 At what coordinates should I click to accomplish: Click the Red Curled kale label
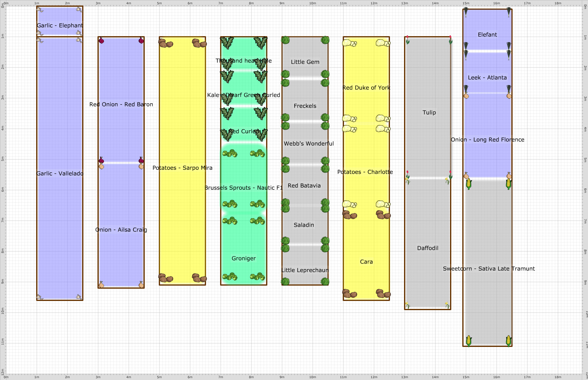[244, 131]
